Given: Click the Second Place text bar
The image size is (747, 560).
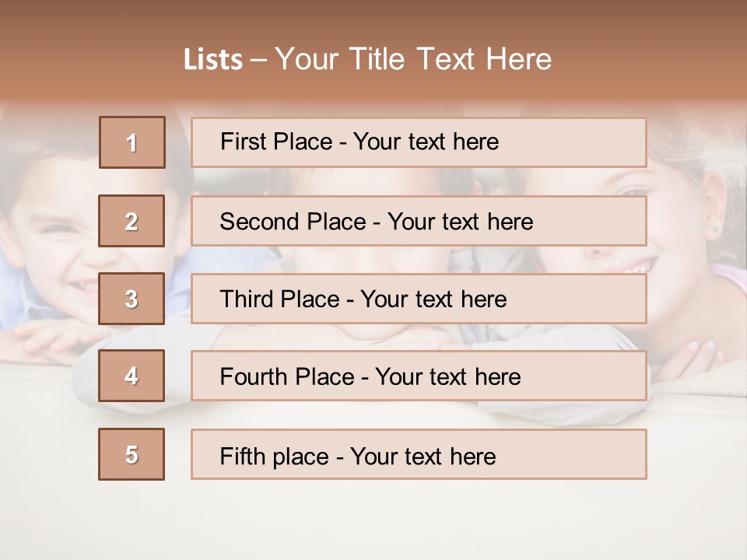Looking at the screenshot, I should [x=419, y=221].
